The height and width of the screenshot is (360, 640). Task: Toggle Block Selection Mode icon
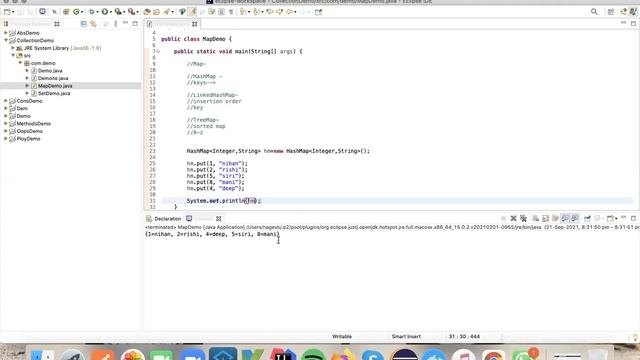pos(222,12)
